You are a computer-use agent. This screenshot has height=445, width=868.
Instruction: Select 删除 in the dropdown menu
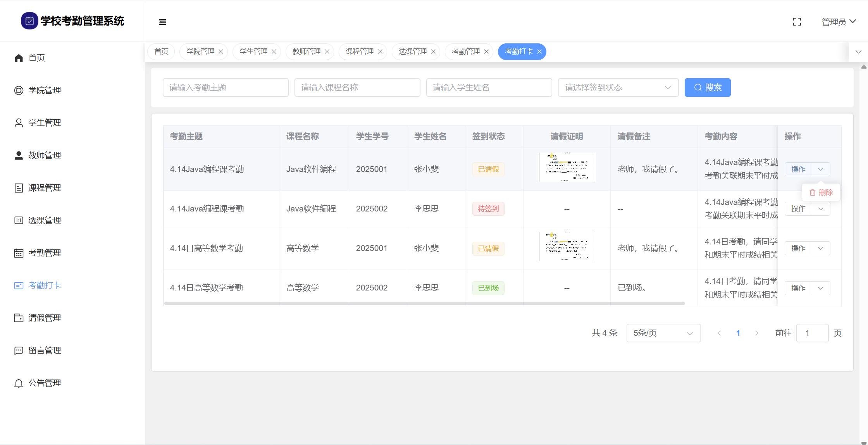[821, 192]
